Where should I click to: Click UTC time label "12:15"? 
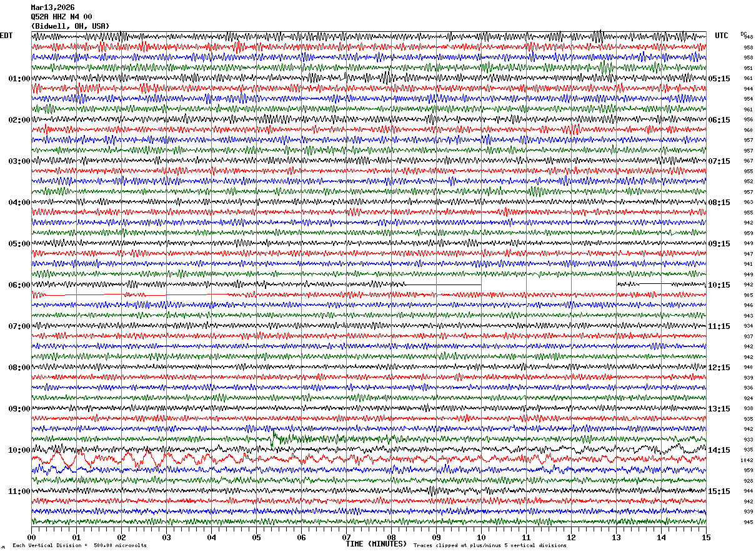click(719, 368)
